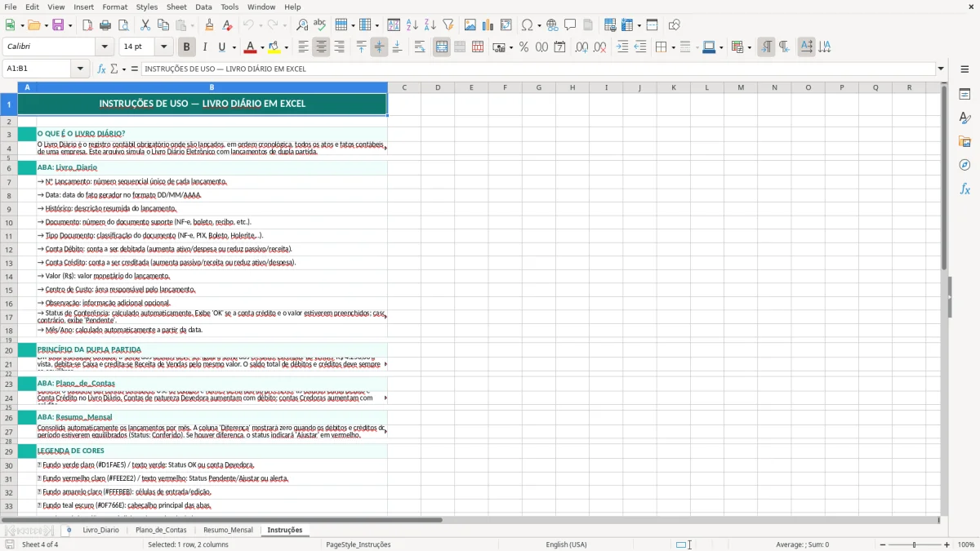Screen dimensions: 980x551
Task: Open the font size 14 pt dropdown
Action: (163, 47)
